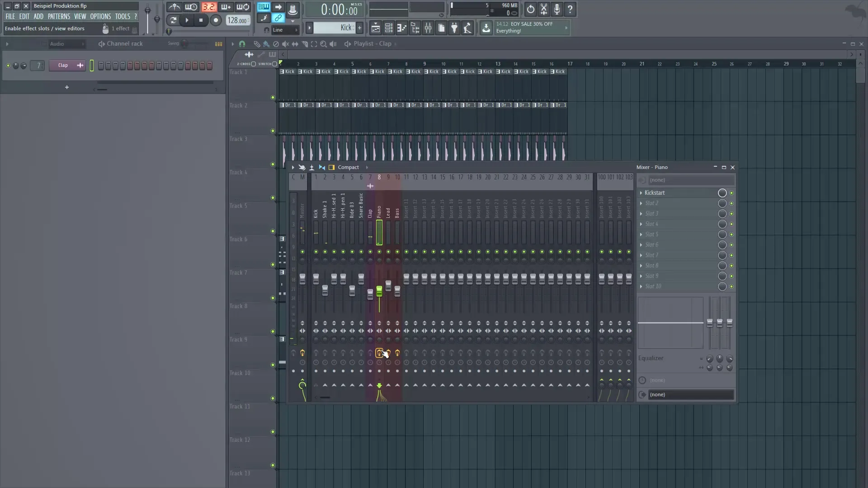
Task: Click the mute tool icon in the playlist toolbar
Action: (286, 44)
